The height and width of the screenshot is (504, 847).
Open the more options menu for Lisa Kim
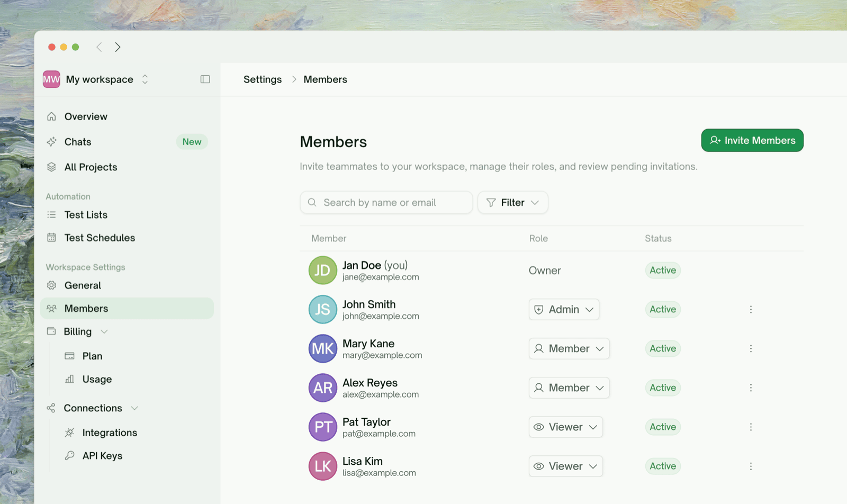coord(751,466)
